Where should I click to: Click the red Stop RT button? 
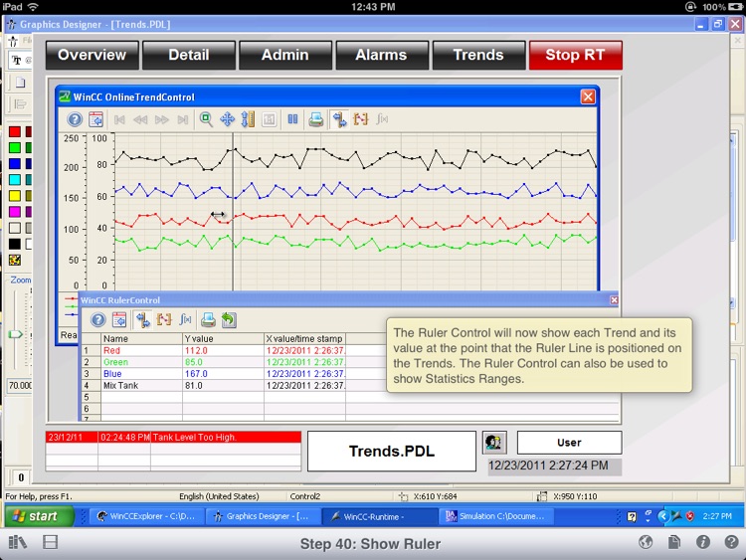coord(576,55)
